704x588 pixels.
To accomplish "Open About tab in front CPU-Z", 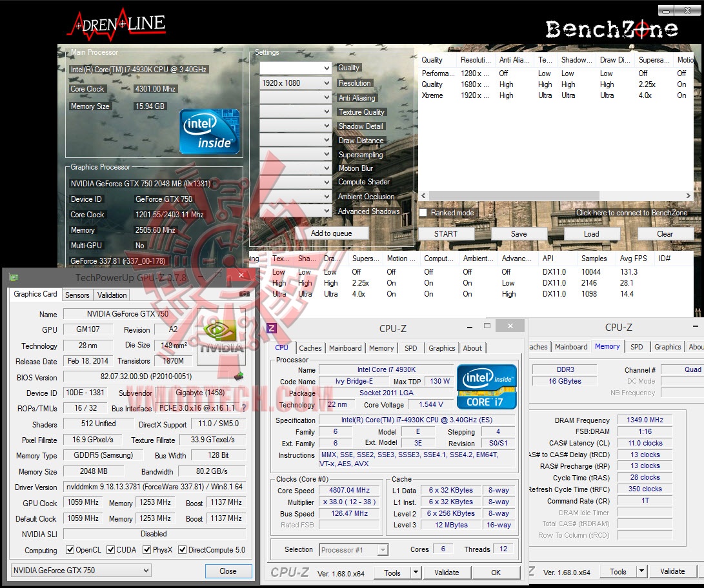I will point(472,348).
